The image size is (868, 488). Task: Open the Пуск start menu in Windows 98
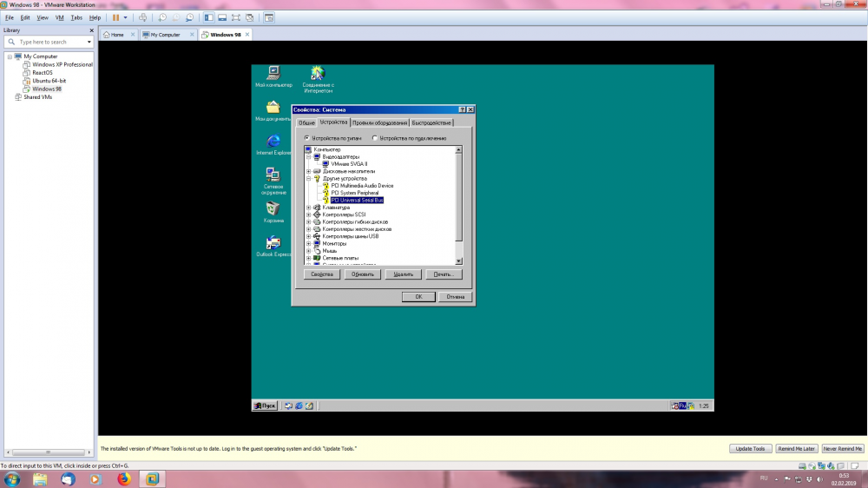click(265, 406)
